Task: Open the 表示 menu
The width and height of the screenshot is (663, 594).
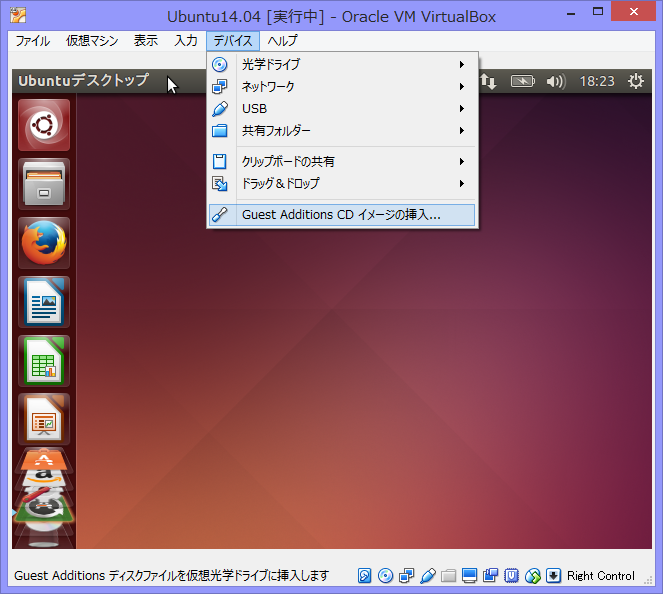Action: point(146,41)
